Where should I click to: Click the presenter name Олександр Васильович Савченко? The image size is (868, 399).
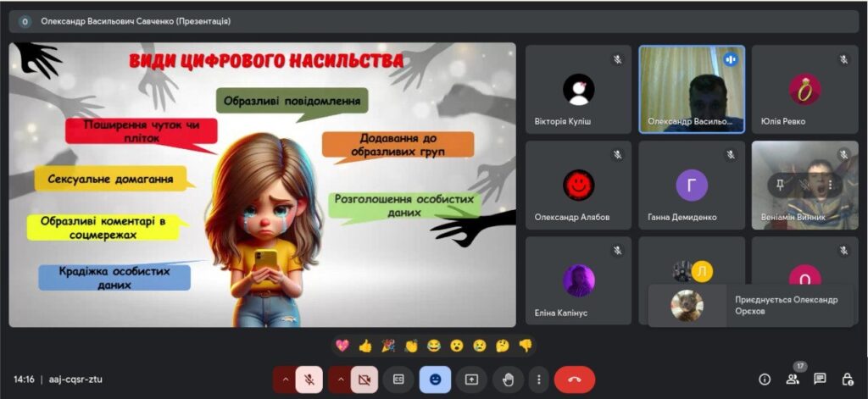pos(108,21)
